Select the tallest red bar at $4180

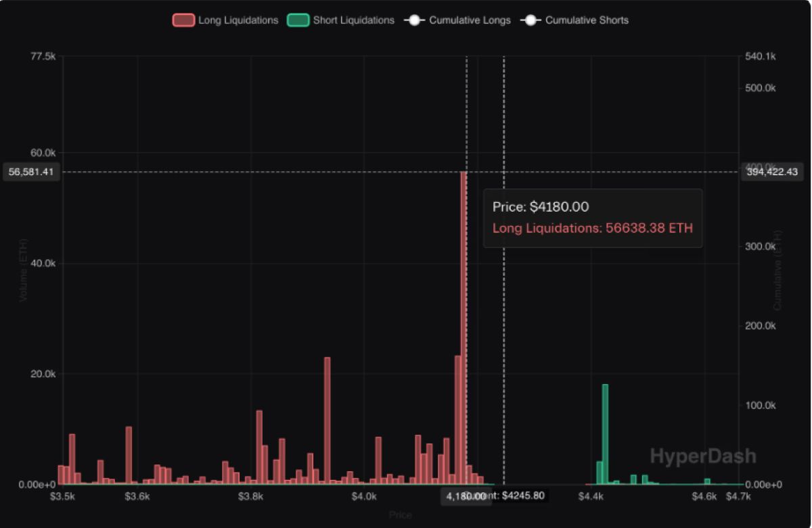click(464, 328)
